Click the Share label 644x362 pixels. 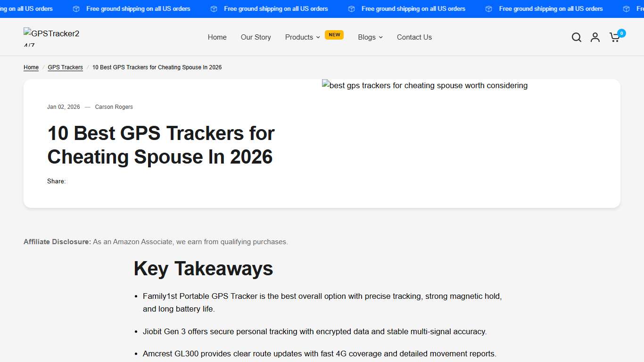tap(56, 181)
